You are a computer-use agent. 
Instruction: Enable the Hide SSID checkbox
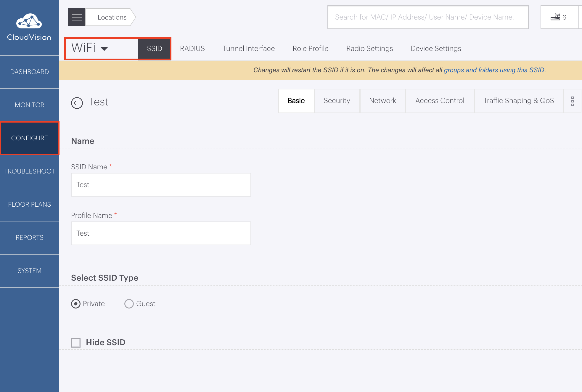[x=76, y=342]
